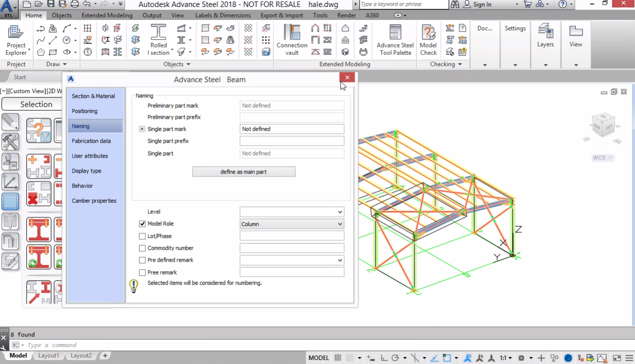The width and height of the screenshot is (635, 364).
Task: Open the Project Explorer
Action: point(16,40)
